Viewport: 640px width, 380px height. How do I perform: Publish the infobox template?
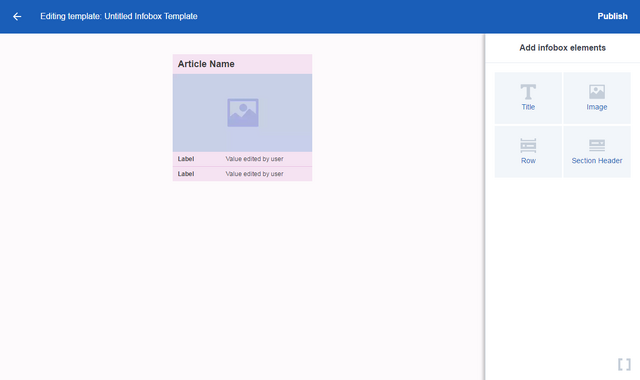point(612,16)
